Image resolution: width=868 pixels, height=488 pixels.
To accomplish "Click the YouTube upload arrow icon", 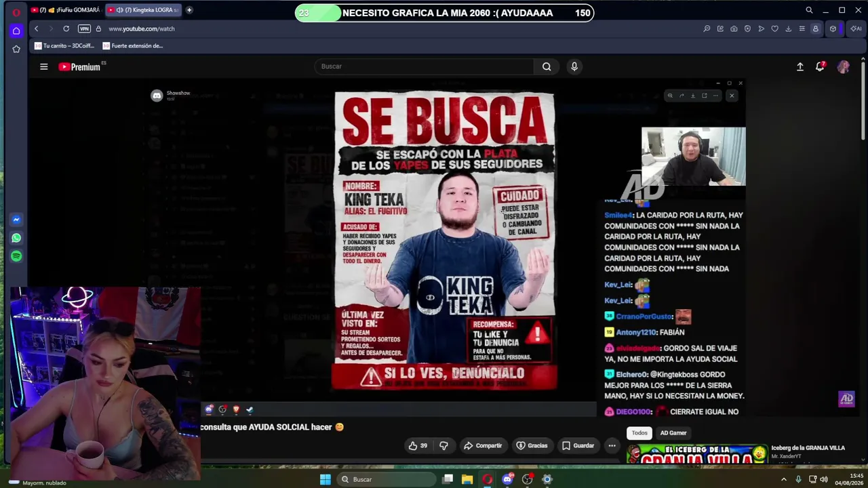I will tap(800, 66).
